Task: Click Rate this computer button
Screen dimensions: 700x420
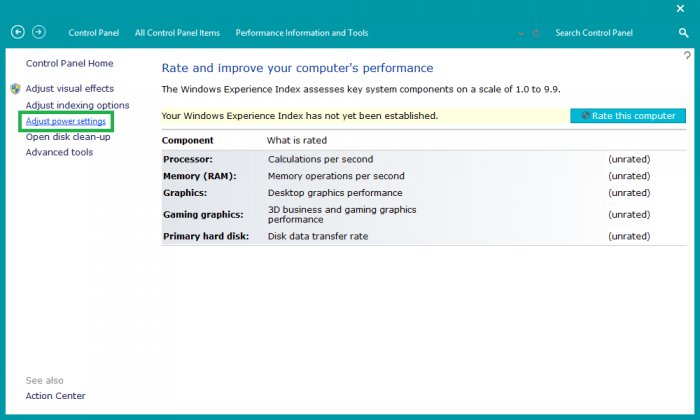Action: pyautogui.click(x=628, y=116)
